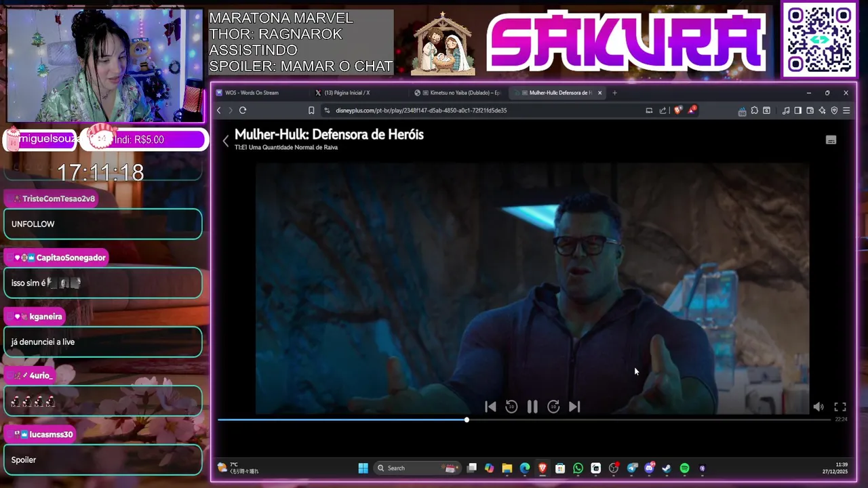Click the disneyplus.com address bar
Image resolution: width=868 pixels, height=488 pixels.
pos(420,110)
